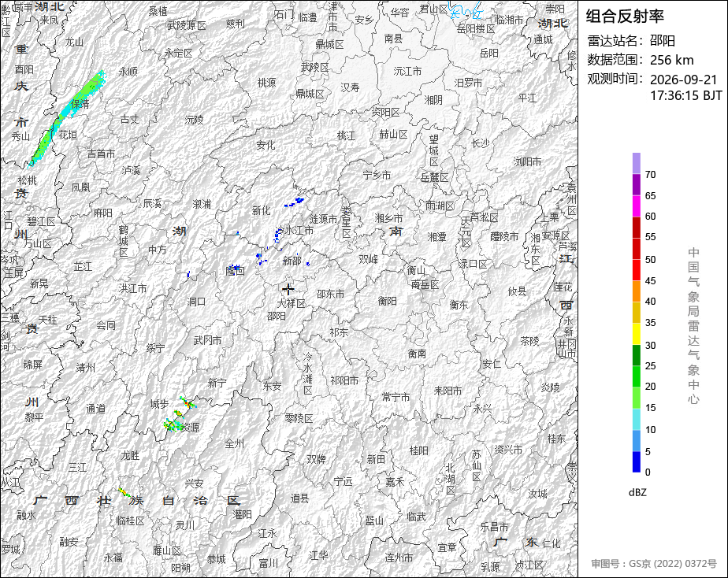Screen dimensions: 728x578
Task: Click the 连州市 label
Action: [x=399, y=558]
